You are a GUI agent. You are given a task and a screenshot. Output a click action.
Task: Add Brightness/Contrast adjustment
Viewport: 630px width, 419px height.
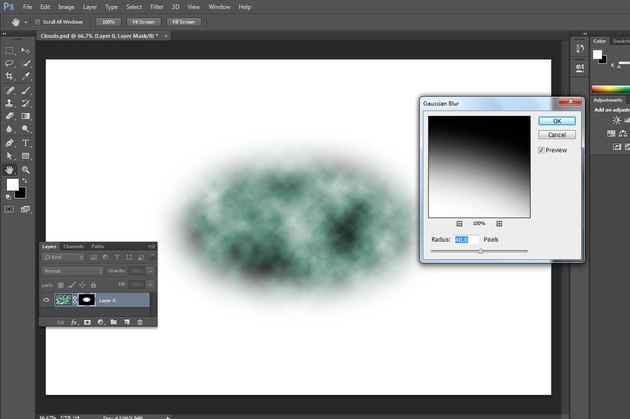tap(616, 120)
